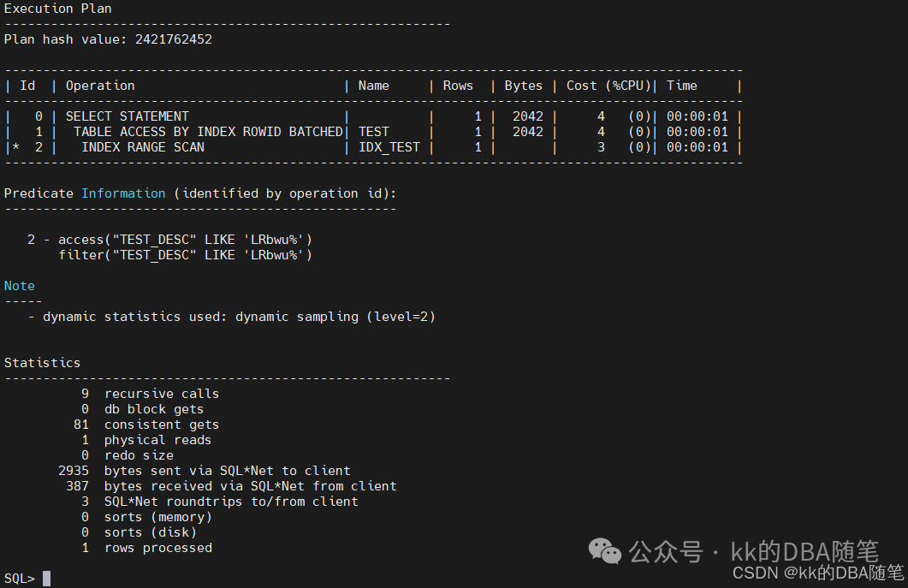The height and width of the screenshot is (588, 908).
Task: Click the Operation column header
Action: pyautogui.click(x=100, y=86)
